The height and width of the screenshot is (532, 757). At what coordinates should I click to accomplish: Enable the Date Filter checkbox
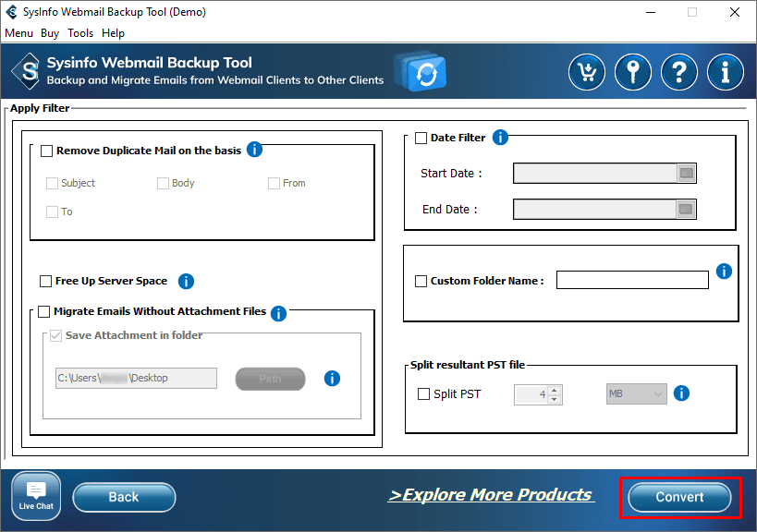[x=421, y=138]
